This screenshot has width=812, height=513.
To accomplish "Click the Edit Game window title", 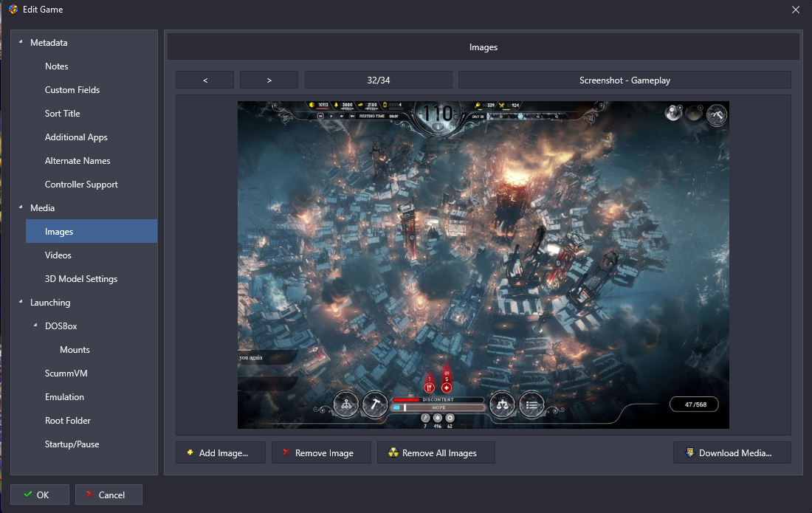I will click(x=43, y=10).
